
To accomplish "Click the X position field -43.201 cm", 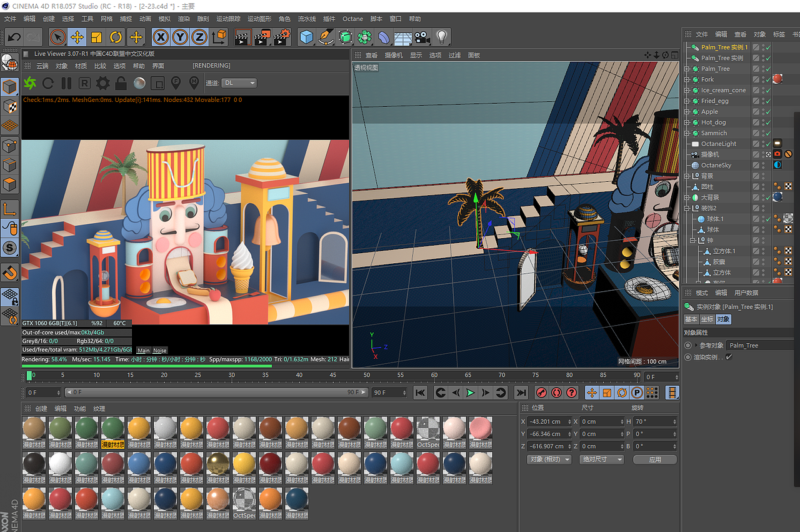I will tap(549, 421).
